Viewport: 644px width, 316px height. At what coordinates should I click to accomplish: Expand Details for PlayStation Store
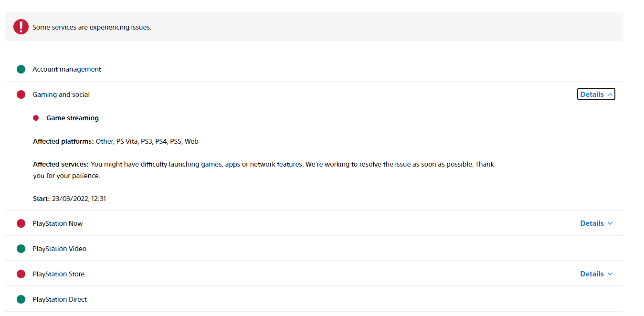point(596,274)
